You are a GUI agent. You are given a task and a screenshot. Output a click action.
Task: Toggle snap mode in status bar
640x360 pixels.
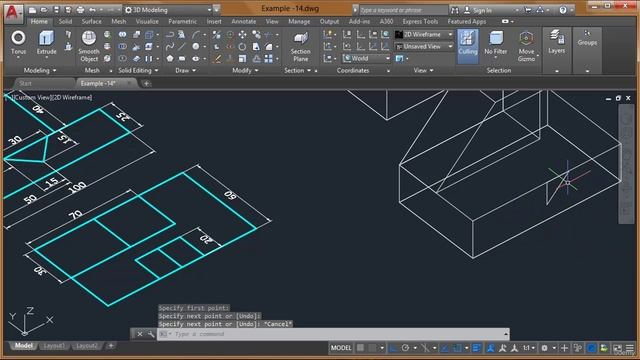tap(372, 348)
